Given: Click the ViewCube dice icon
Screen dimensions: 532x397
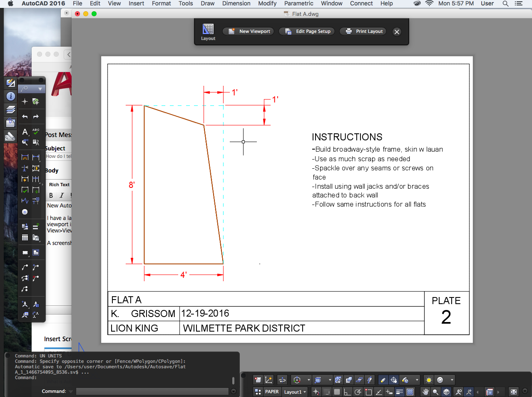Looking at the screenshot, I should pos(446,392).
